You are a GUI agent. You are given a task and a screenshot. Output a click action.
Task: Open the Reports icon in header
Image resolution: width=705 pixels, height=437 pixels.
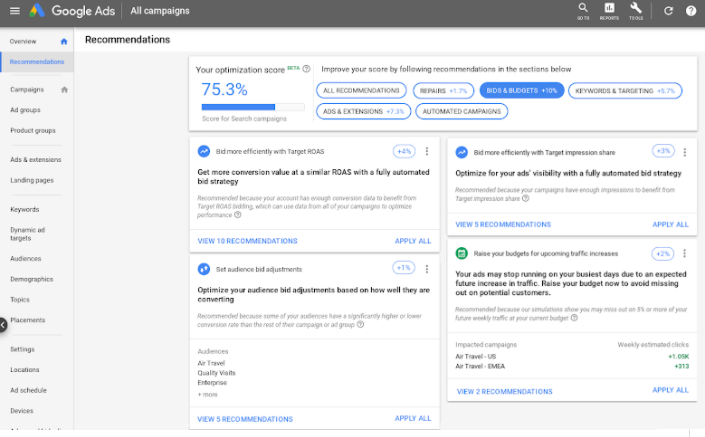[610, 10]
